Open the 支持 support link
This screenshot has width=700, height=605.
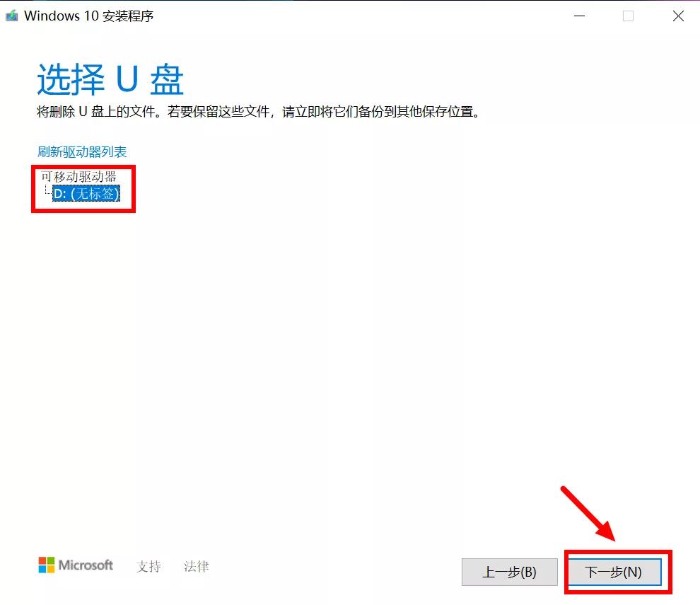148,566
